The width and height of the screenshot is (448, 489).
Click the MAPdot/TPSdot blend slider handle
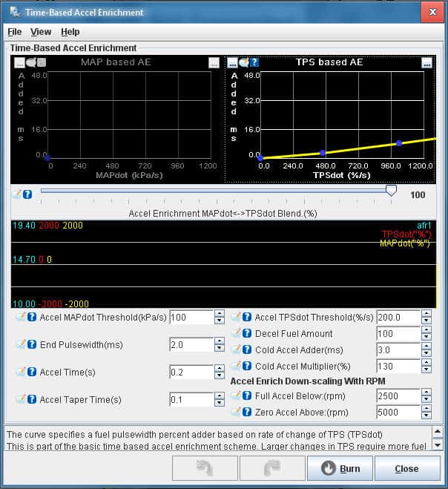click(x=391, y=191)
